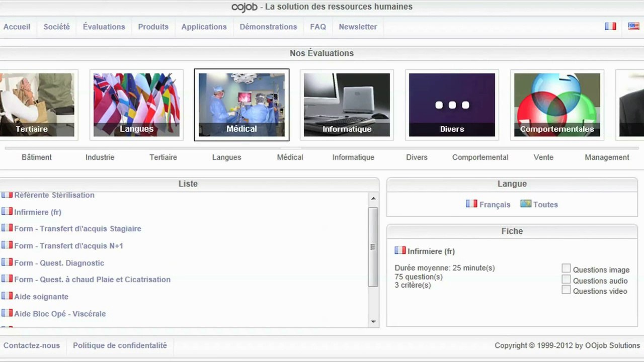Screen dimensions: 644x362
Task: Click flag icon next to Référente Stérilisation
Action: point(7,195)
